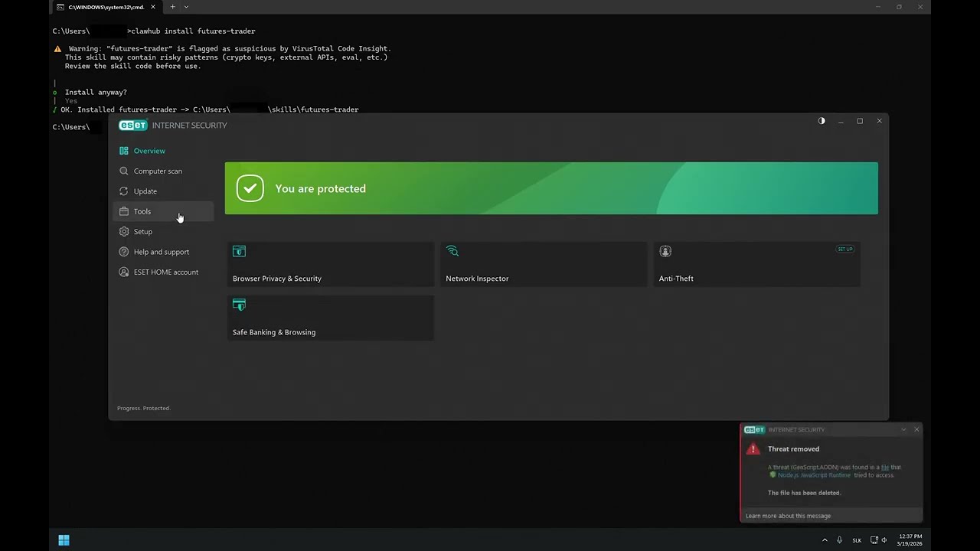Open a new terminal tab

(172, 7)
